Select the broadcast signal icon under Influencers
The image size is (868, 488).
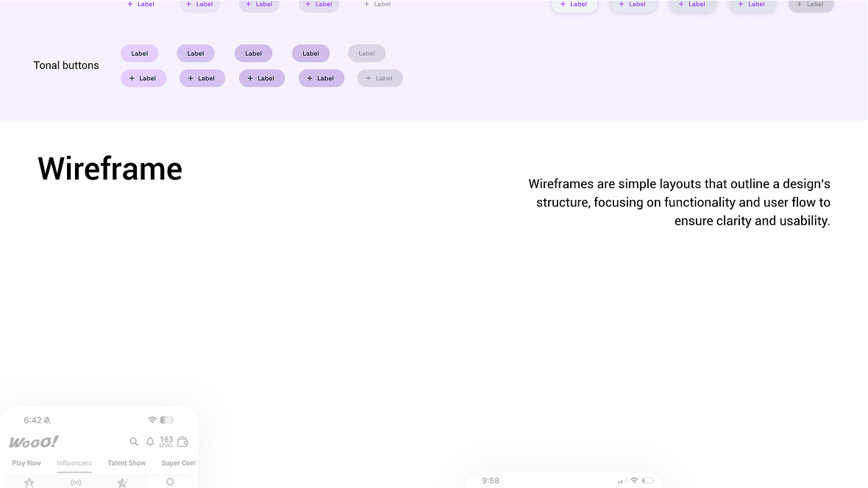[76, 482]
